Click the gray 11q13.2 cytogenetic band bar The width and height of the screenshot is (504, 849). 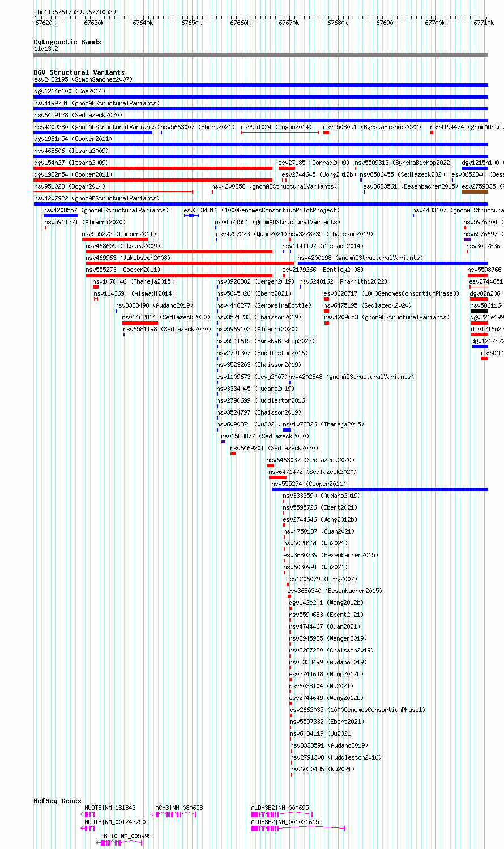(260, 55)
